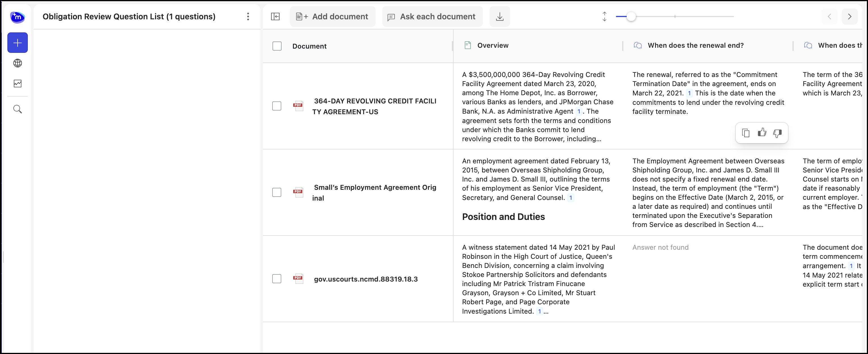Open the chart analytics sidebar icon
Viewport: 868px width, 354px height.
[x=18, y=83]
